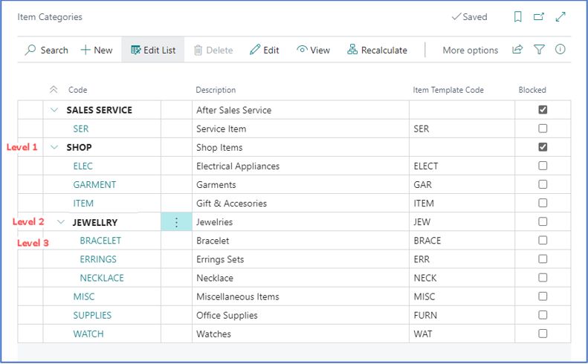Open the ITEM code link
588x364 pixels.
(83, 204)
